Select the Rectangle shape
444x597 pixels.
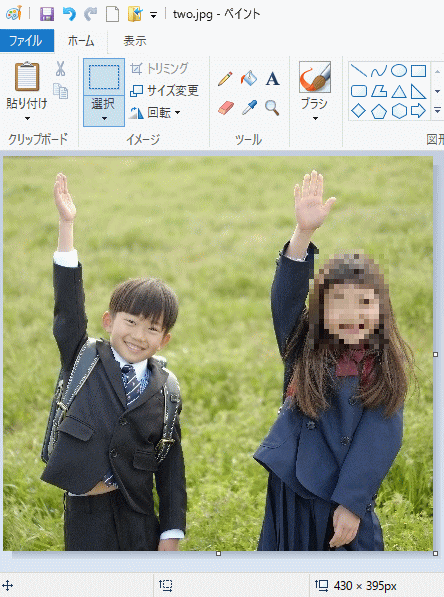pos(418,71)
